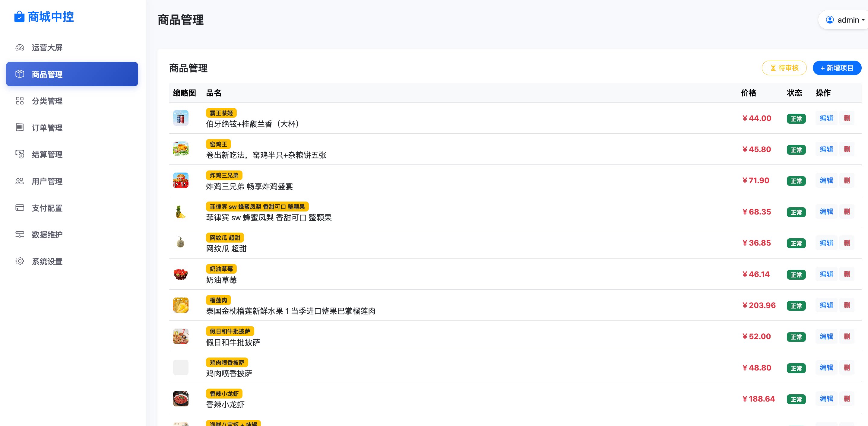Click the 正常 status badge for 奶油草莓
Screen dimensions: 868x426
coord(796,275)
